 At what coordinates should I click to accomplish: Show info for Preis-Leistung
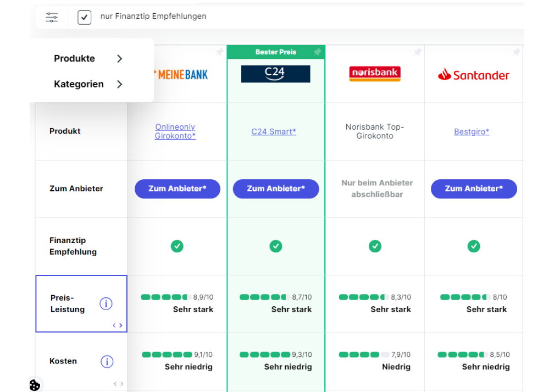point(106,303)
